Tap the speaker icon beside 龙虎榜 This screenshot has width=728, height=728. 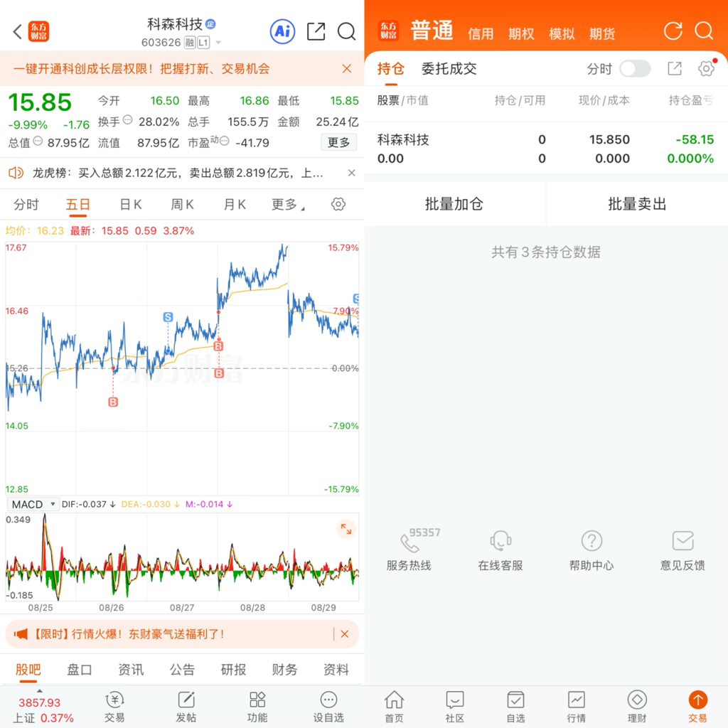[16, 173]
